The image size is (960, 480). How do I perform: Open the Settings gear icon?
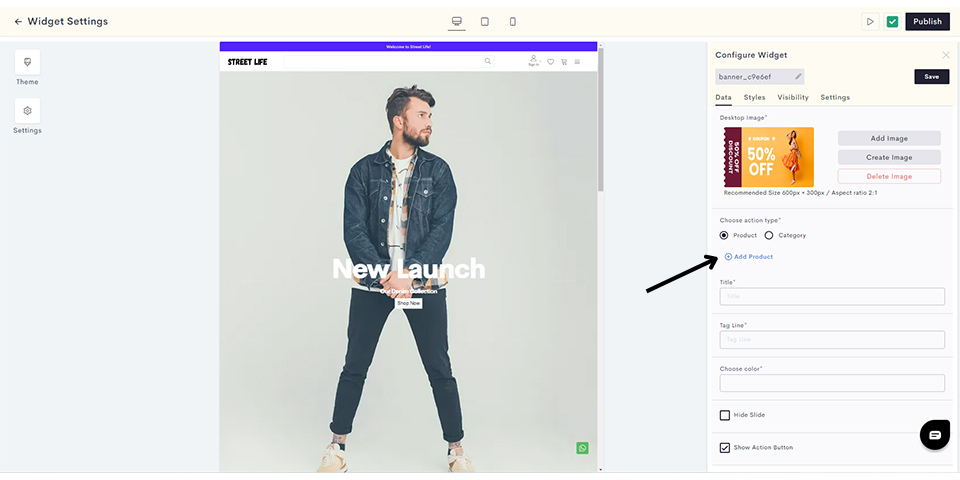28,111
